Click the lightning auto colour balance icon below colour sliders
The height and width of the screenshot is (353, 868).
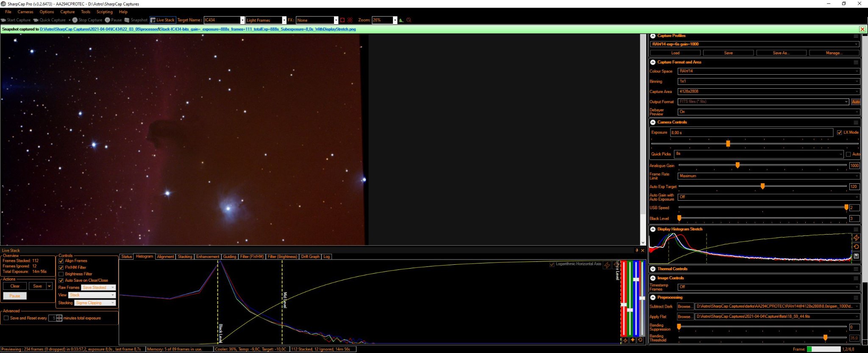pos(625,340)
